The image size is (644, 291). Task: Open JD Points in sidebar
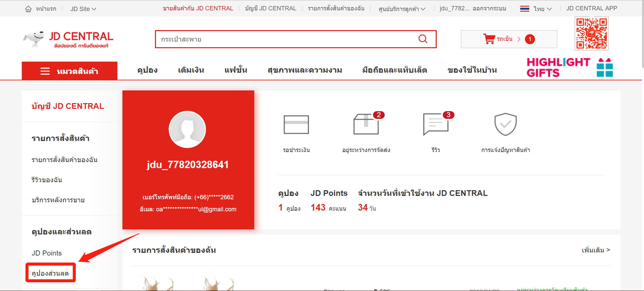click(47, 253)
